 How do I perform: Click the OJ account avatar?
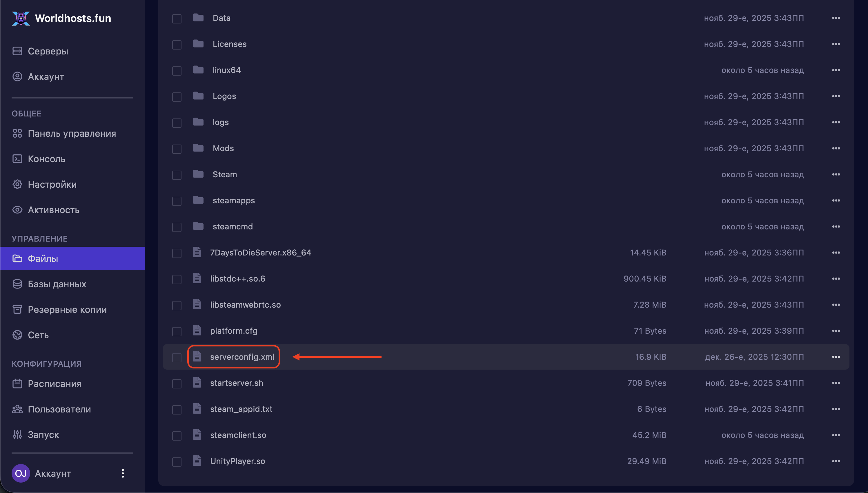pos(21,473)
